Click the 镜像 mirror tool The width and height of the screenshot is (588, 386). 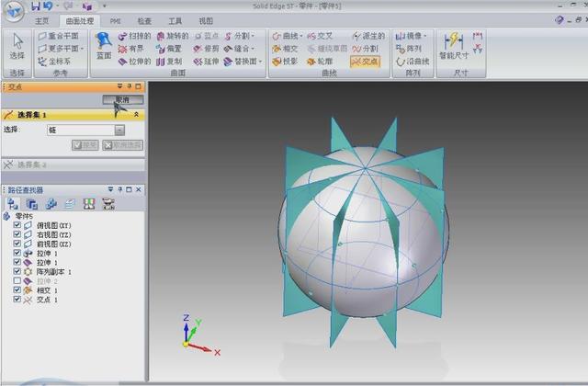click(411, 36)
